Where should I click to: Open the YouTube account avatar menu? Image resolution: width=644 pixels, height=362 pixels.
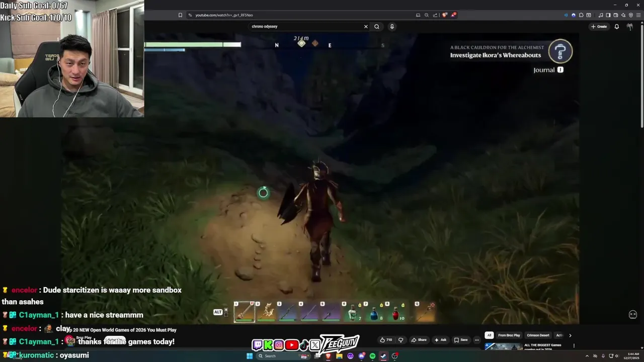[x=630, y=27]
